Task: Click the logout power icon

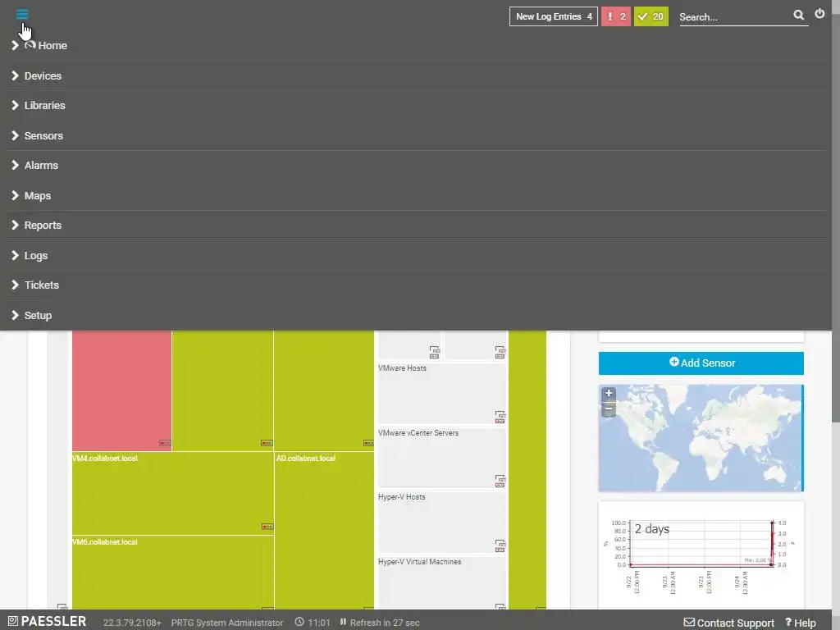Action: 819,14
